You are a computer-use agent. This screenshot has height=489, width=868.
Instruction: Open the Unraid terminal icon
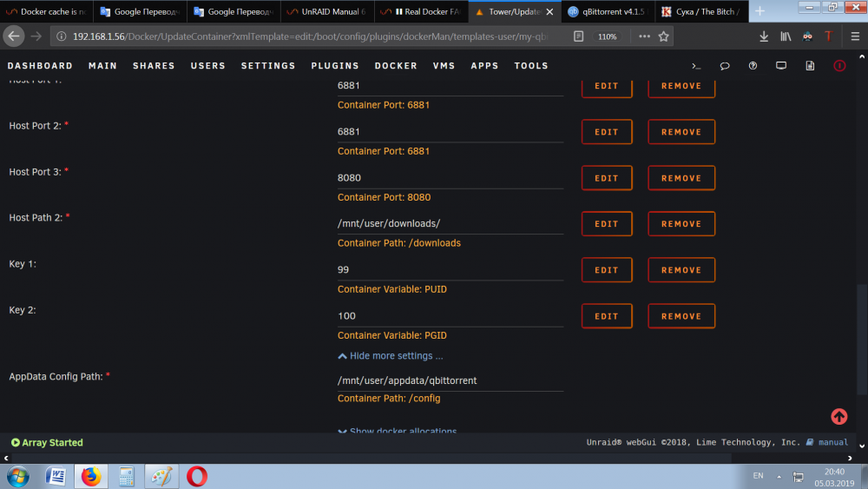[696, 66]
